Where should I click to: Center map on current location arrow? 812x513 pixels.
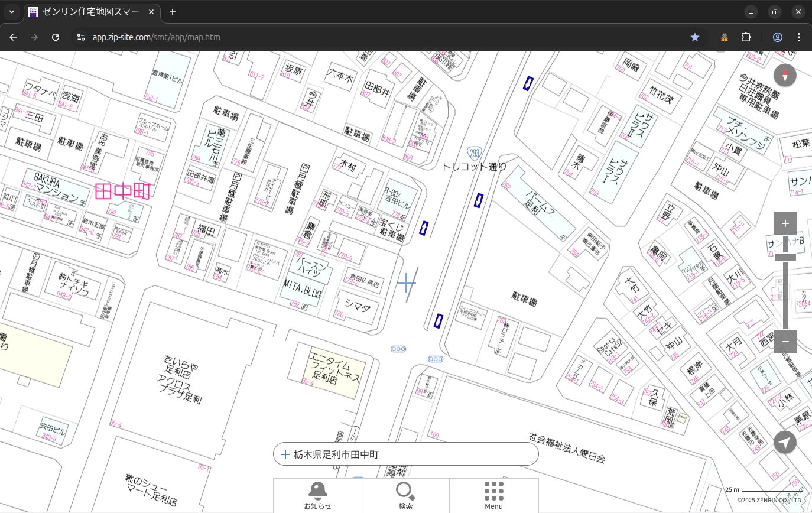point(785,442)
